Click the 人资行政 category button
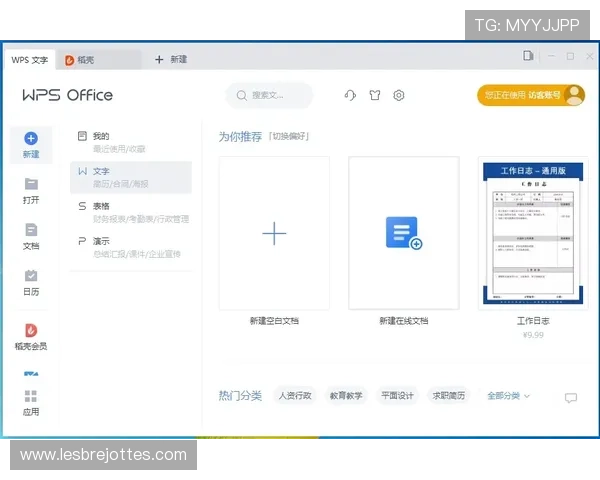 295,395
